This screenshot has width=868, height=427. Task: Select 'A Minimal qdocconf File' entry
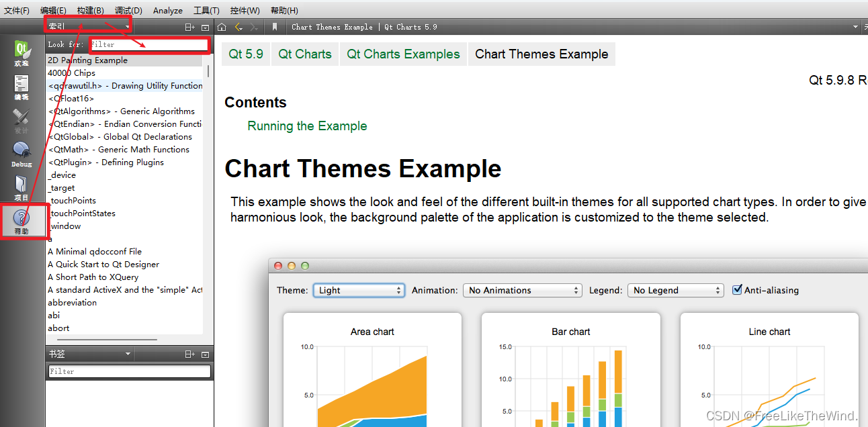coord(124,251)
